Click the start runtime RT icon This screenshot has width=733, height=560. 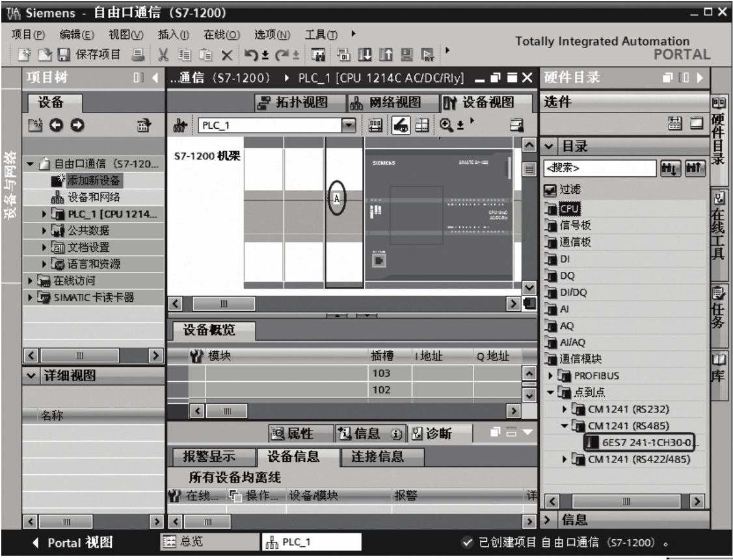pos(428,55)
